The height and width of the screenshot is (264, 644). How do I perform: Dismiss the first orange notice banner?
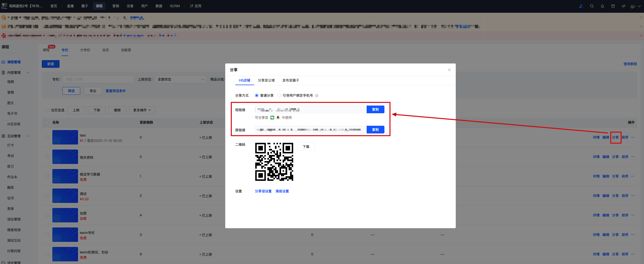coord(641,17)
